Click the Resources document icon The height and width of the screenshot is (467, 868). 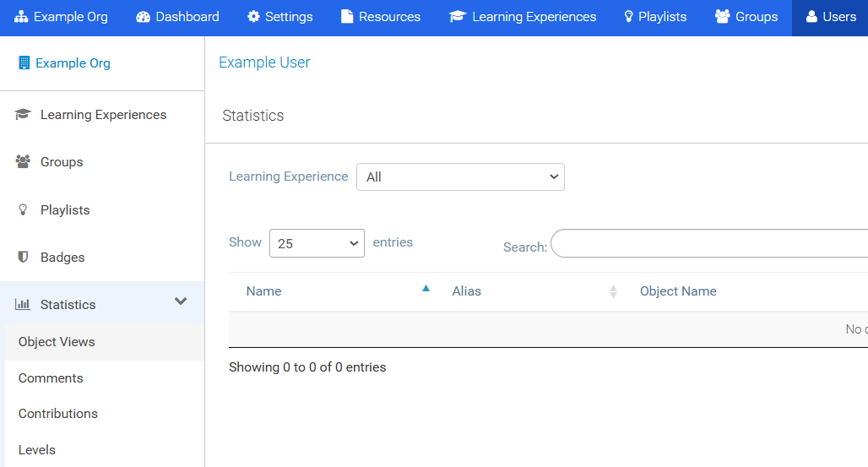click(x=347, y=17)
